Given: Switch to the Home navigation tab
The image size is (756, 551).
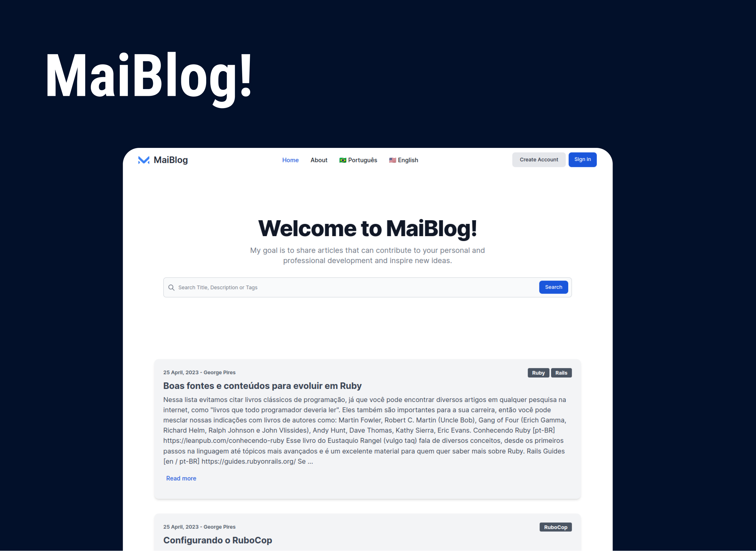Looking at the screenshot, I should pos(290,160).
